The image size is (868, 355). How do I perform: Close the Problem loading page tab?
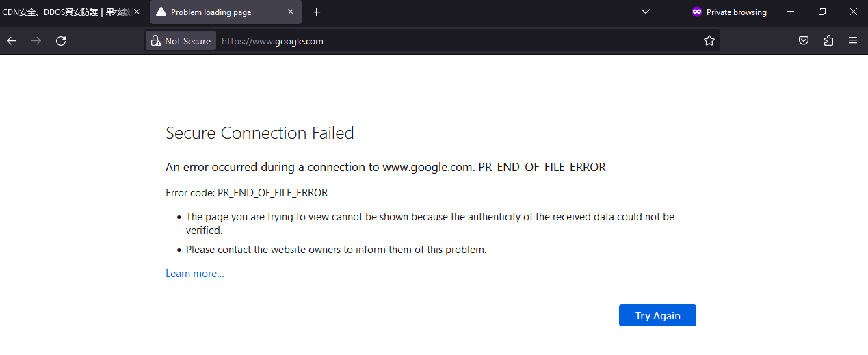291,12
